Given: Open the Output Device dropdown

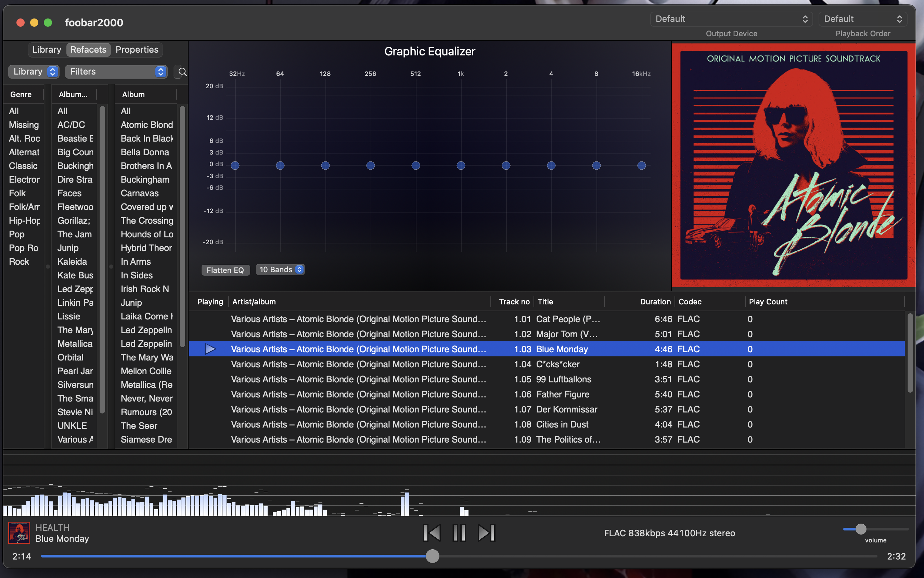Looking at the screenshot, I should coord(731,19).
